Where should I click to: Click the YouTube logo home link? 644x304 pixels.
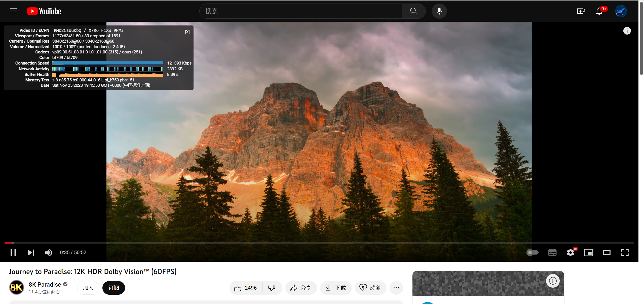pos(44,11)
